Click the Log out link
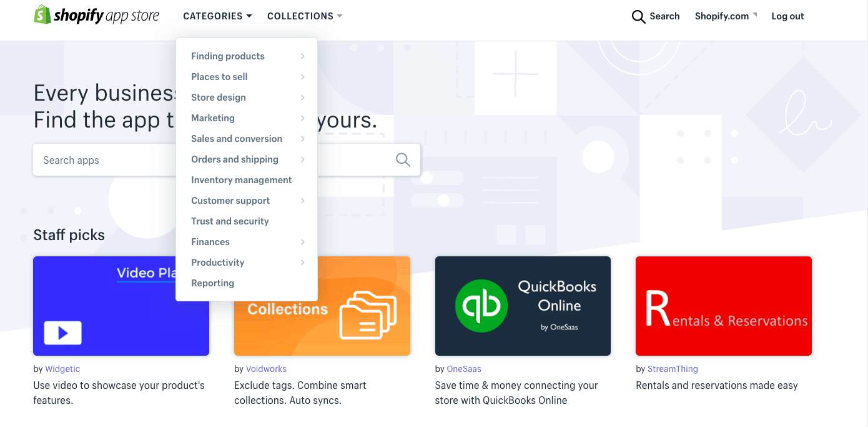Screen dimensions: 868x427 pyautogui.click(x=787, y=16)
